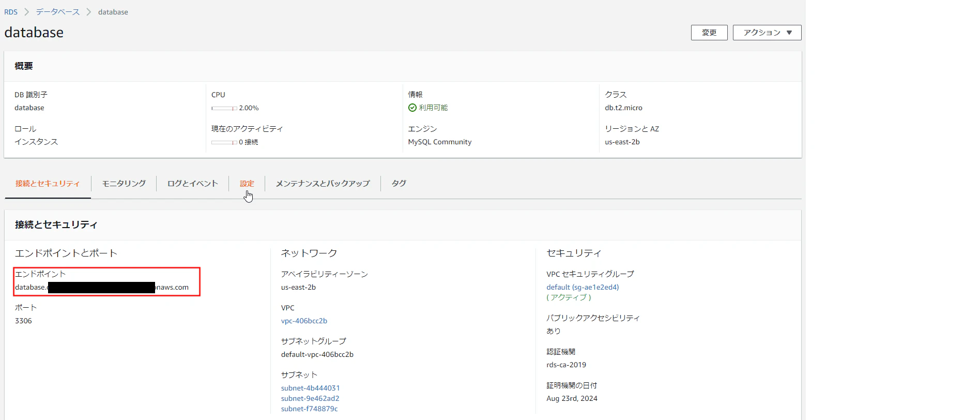Open the default (sg-ae1e2ed4) security group link
This screenshot has width=980, height=420.
[x=583, y=287]
